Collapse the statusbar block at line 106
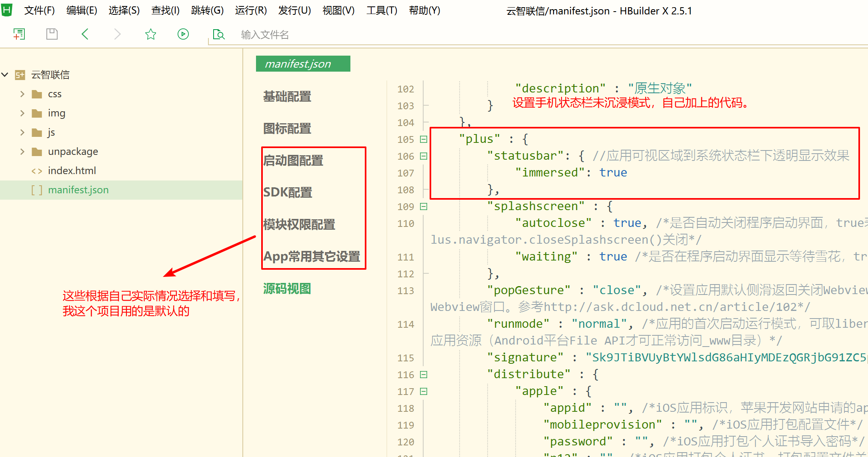 (424, 156)
